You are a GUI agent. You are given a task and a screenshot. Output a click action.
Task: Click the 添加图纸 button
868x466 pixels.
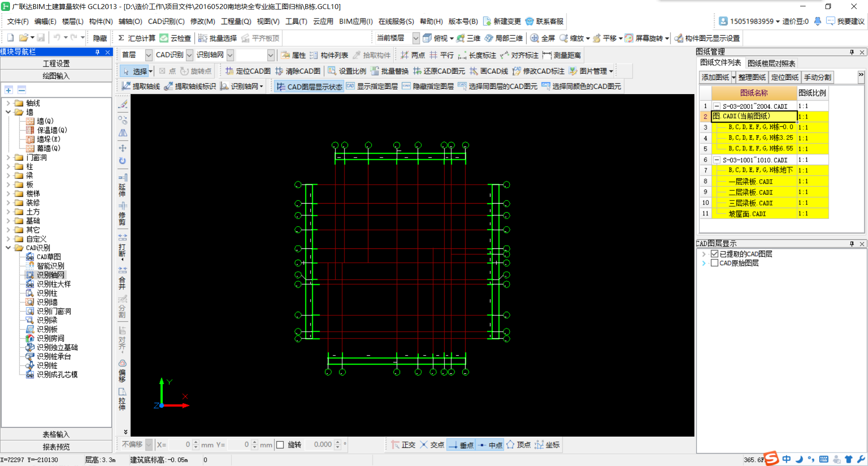pos(715,77)
